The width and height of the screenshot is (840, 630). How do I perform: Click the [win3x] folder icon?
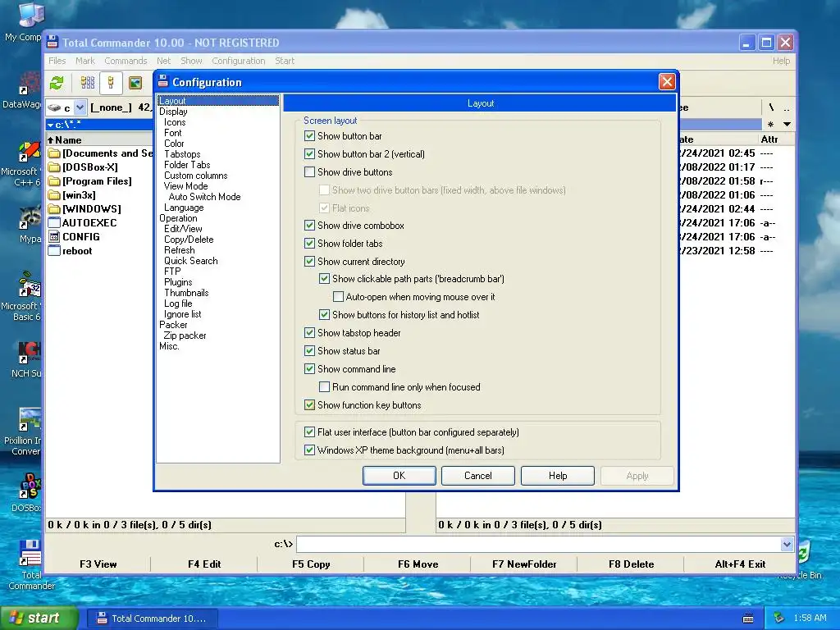pos(54,195)
